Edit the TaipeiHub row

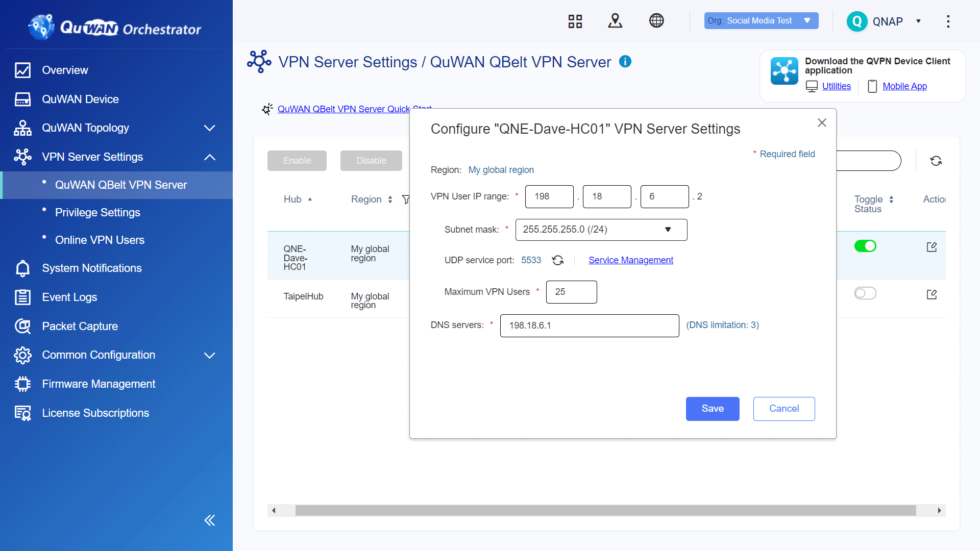pyautogui.click(x=932, y=294)
